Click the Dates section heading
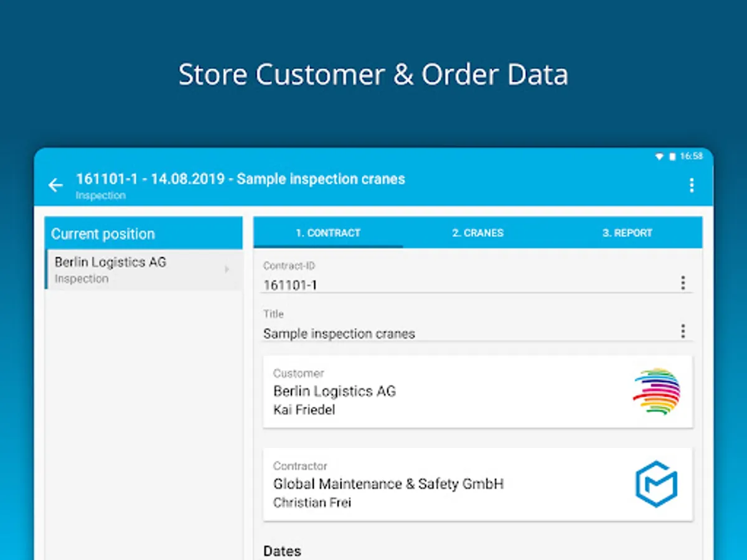This screenshot has width=747, height=560. click(x=282, y=551)
